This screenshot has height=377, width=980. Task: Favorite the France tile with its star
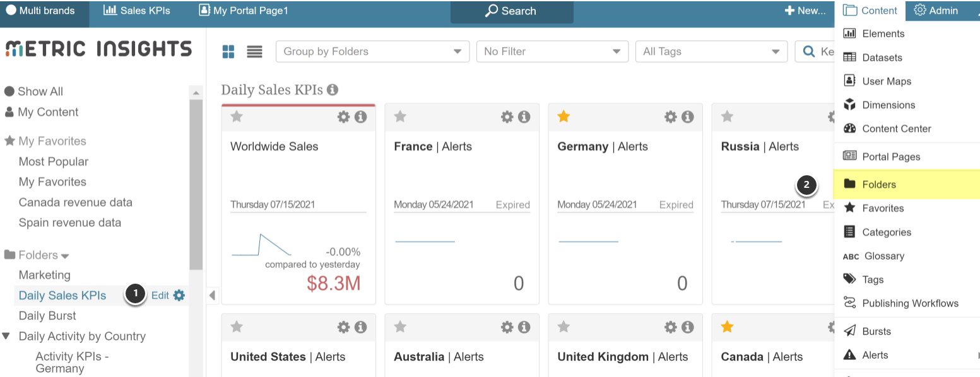pos(400,117)
